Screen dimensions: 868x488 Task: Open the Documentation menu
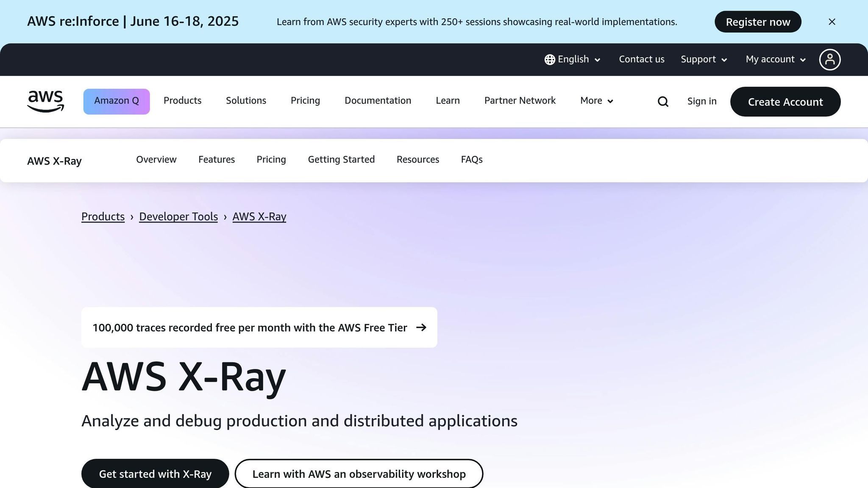378,101
